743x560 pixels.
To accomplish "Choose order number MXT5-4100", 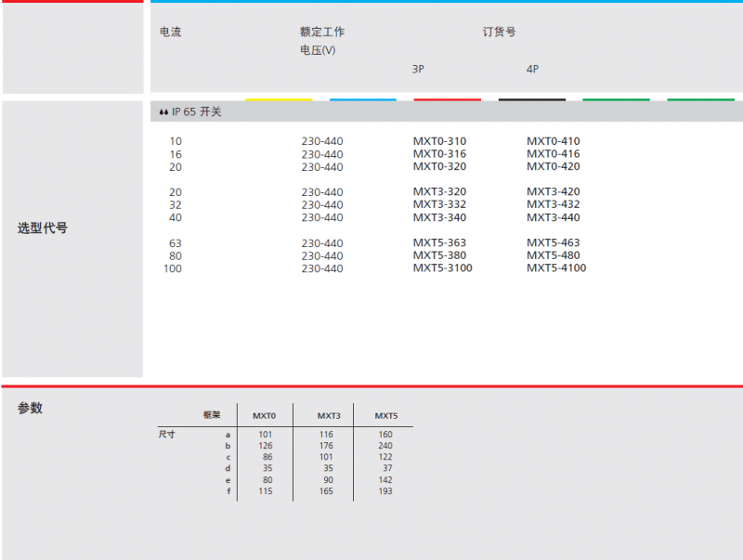I will pyautogui.click(x=556, y=268).
